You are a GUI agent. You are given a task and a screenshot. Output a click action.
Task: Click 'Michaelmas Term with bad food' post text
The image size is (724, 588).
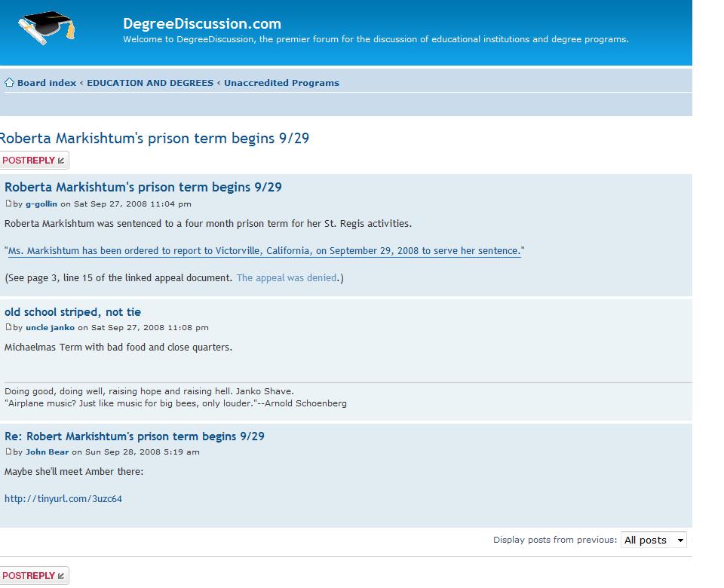click(118, 347)
